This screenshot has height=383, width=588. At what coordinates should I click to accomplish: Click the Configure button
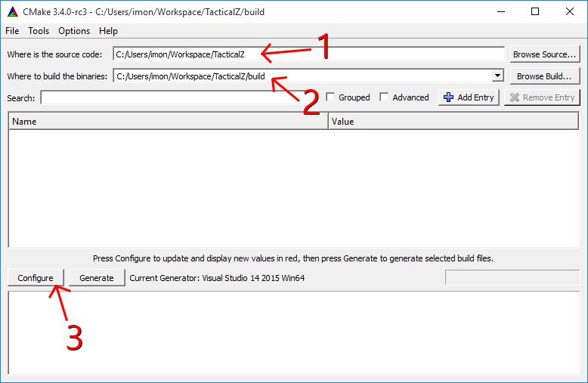pos(36,278)
